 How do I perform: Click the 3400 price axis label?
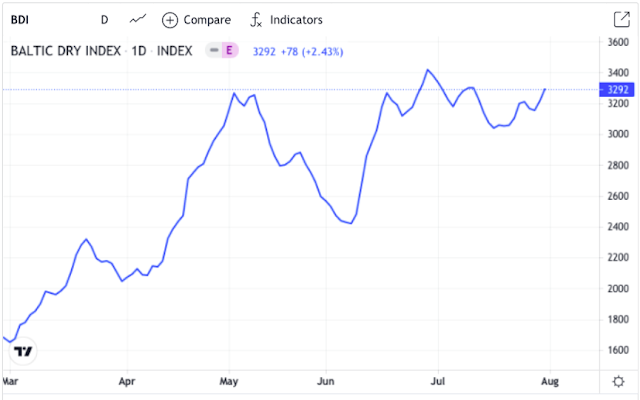click(x=618, y=73)
